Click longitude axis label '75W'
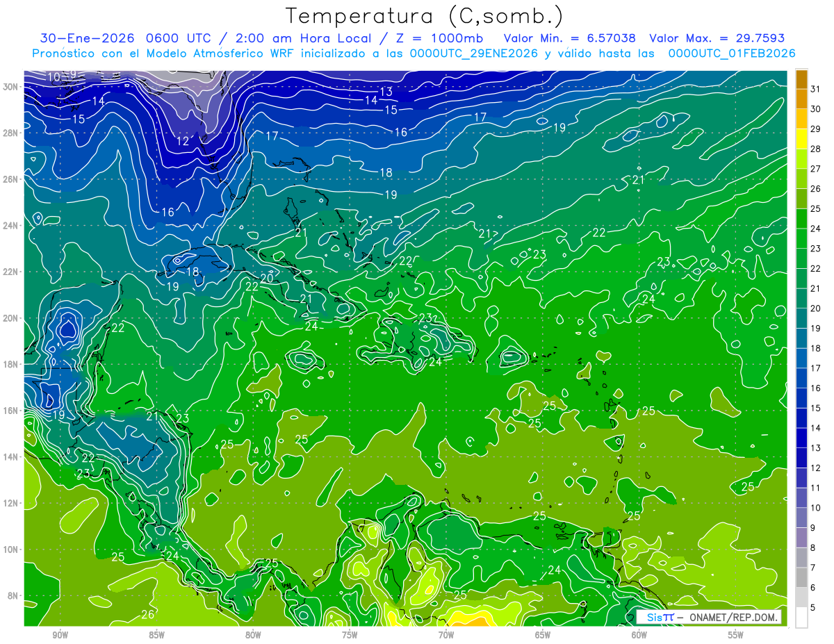This screenshot has height=644, width=834. [350, 635]
